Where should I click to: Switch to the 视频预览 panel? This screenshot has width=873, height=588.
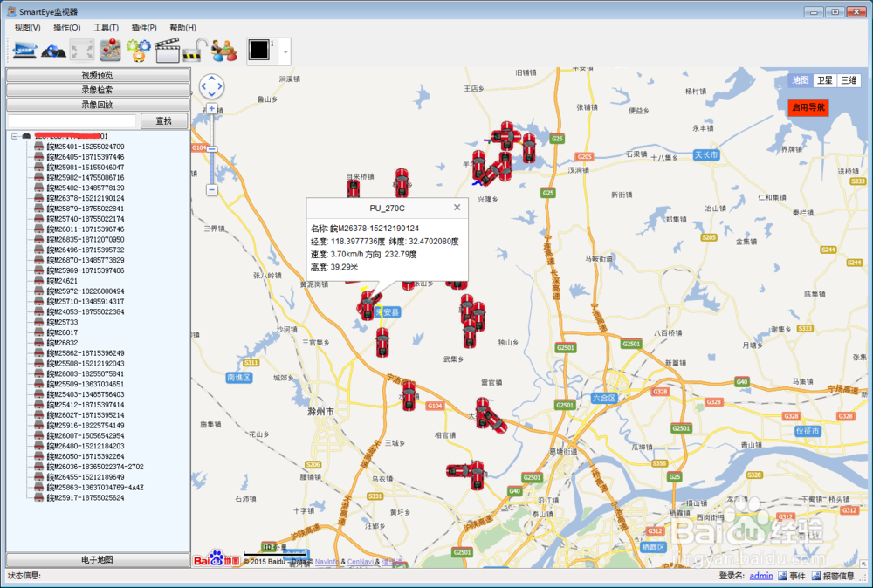tap(98, 75)
